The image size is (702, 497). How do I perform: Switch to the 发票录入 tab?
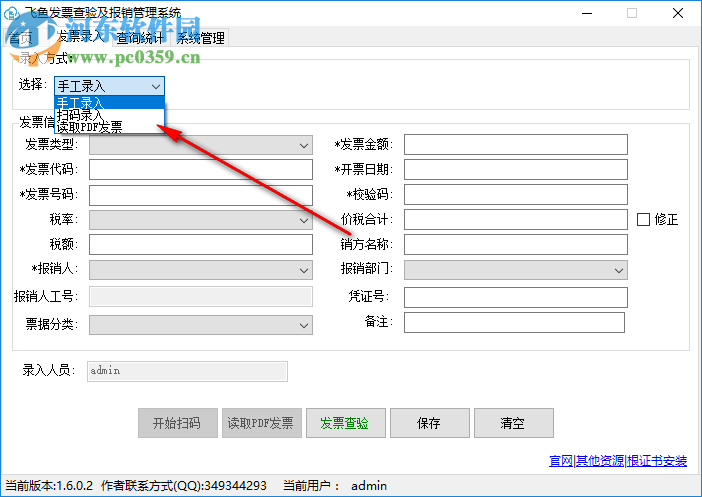click(x=82, y=36)
